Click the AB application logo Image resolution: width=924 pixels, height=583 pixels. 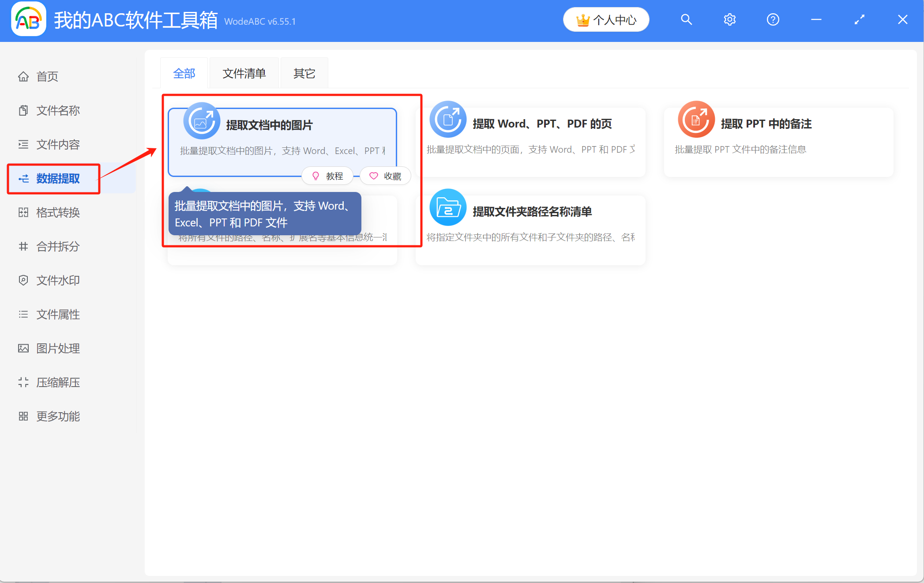(x=28, y=19)
